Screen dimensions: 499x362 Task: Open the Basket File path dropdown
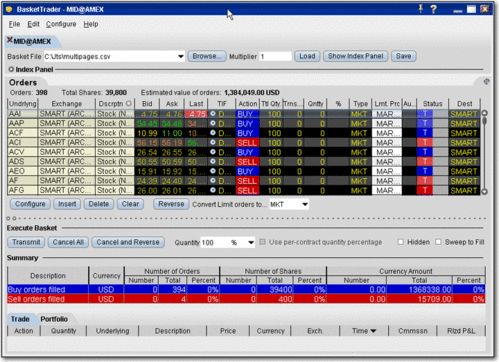tap(181, 56)
